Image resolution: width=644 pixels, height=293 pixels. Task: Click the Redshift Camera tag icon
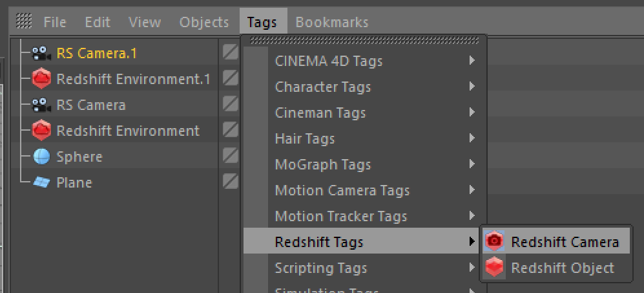(495, 241)
